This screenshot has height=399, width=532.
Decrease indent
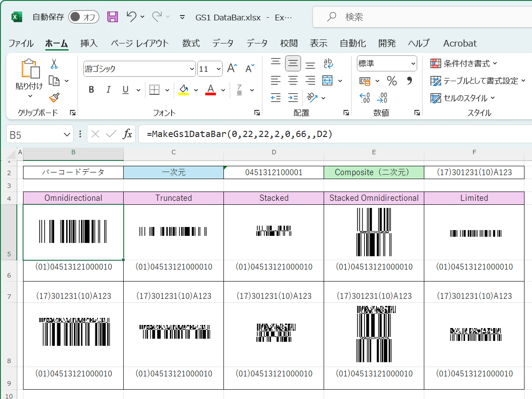pyautogui.click(x=276, y=98)
